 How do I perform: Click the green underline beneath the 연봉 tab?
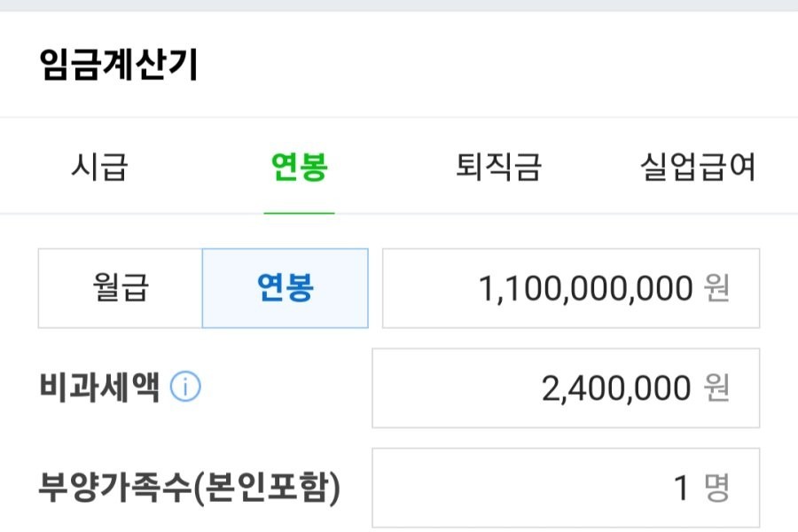(x=299, y=213)
